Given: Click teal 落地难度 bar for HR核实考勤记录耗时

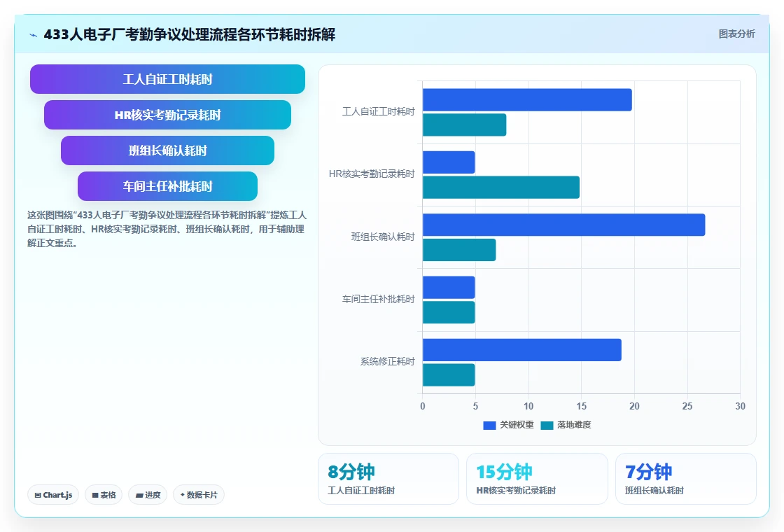Looking at the screenshot, I should [x=501, y=188].
